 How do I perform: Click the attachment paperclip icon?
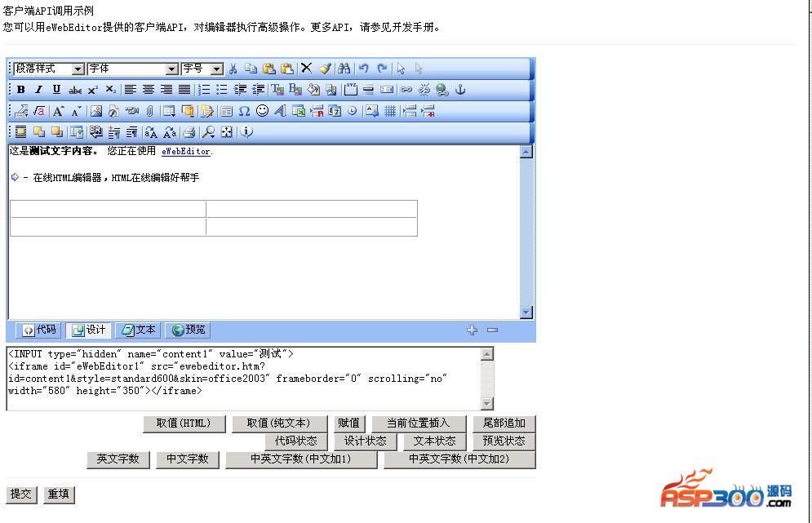pos(149,111)
